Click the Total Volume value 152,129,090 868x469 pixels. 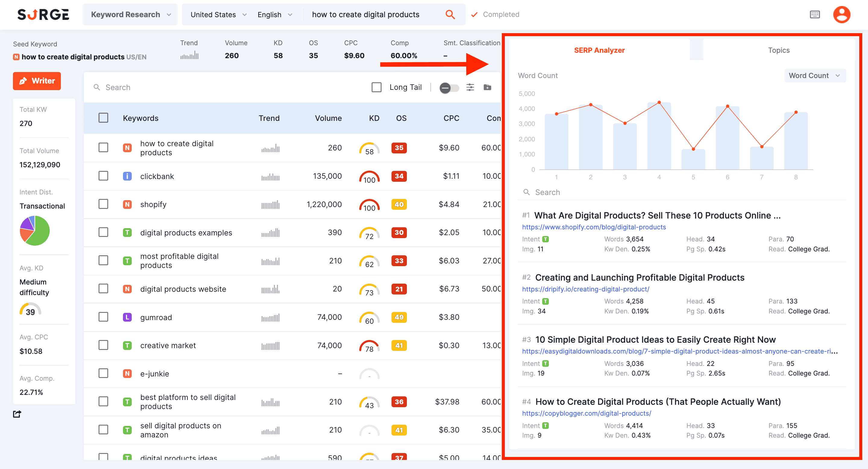(40, 164)
